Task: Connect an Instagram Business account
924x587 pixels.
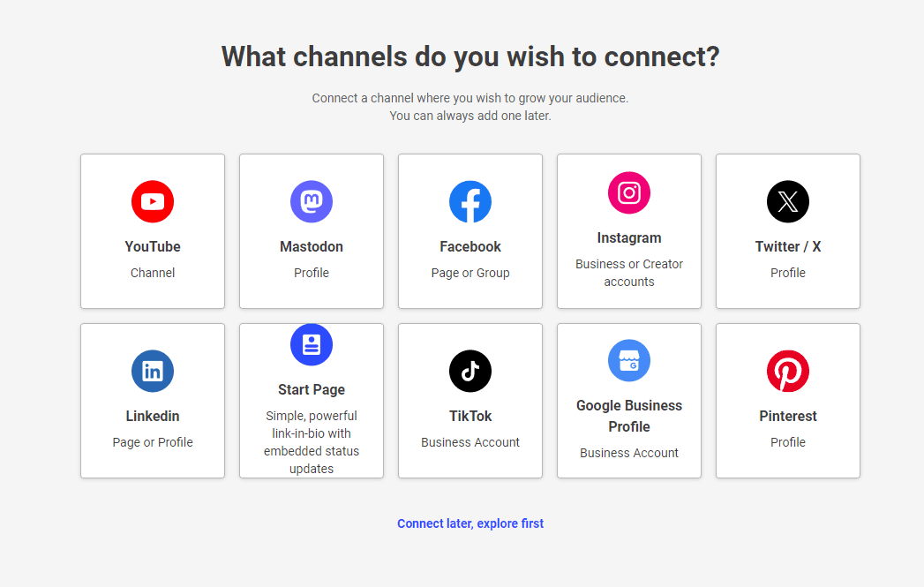Action: click(628, 231)
